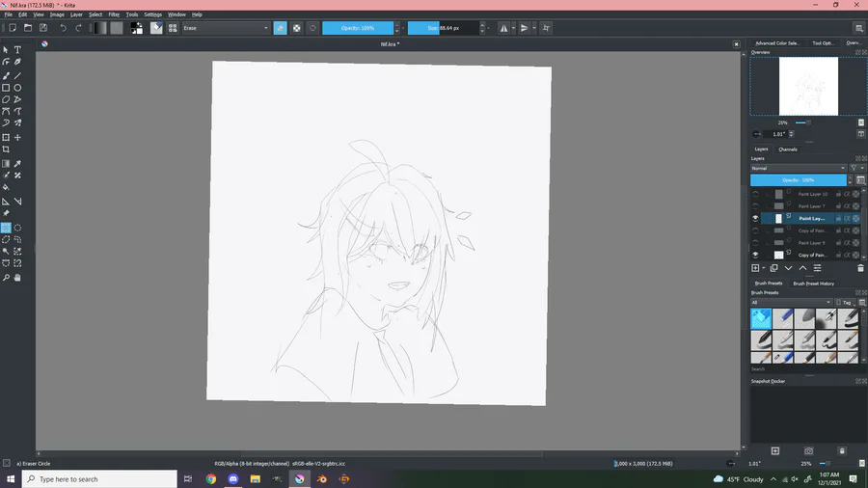
Task: Add a new paint layer
Action: click(x=755, y=268)
